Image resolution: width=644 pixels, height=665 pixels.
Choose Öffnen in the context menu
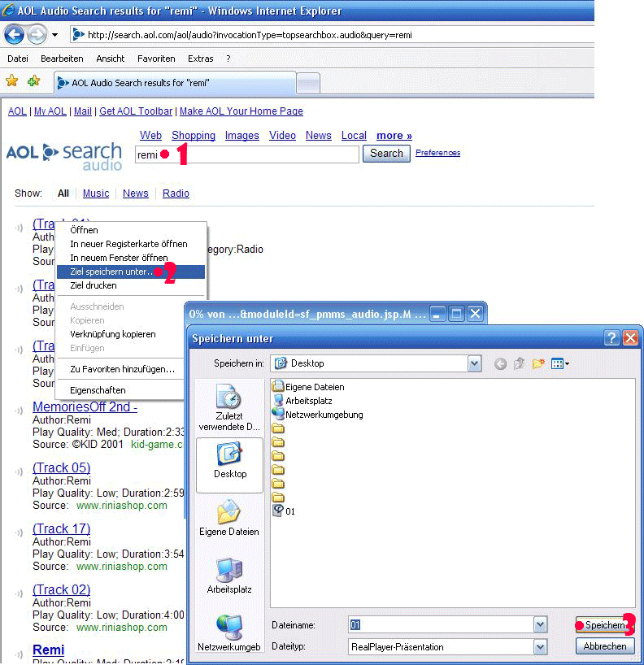click(x=131, y=230)
